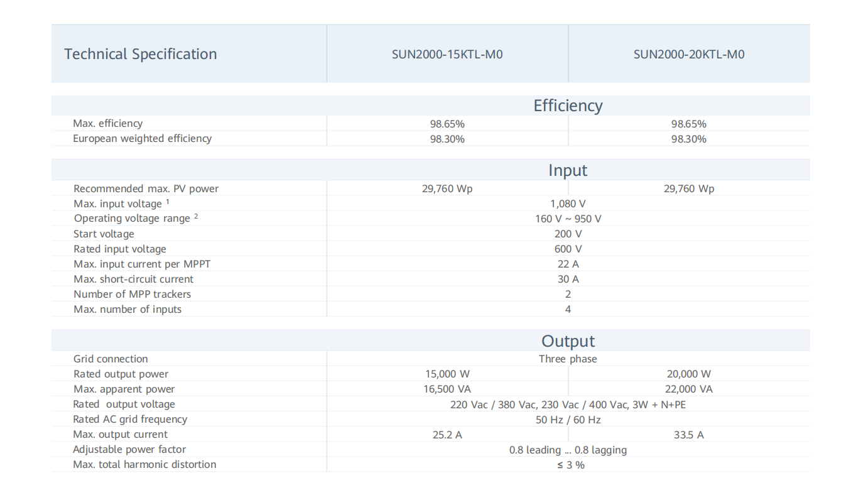
Task: Click the 'Max. total harmonic distortion' label
Action: coord(144,465)
